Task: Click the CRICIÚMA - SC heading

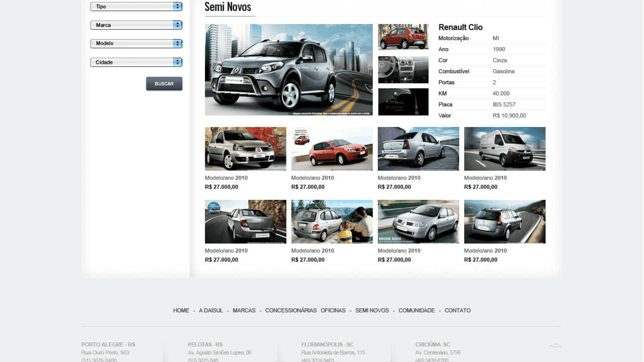Action: click(x=433, y=345)
